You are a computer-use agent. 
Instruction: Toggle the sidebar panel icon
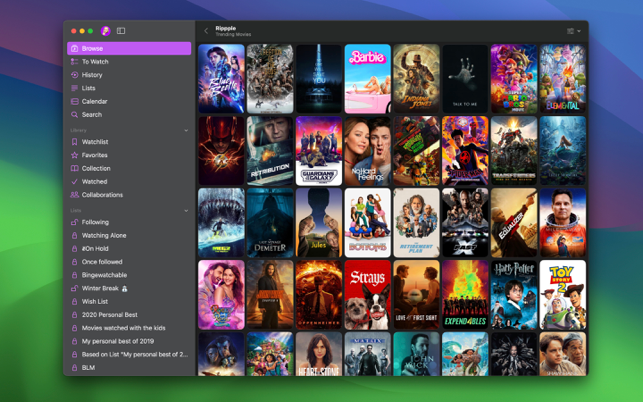[121, 31]
